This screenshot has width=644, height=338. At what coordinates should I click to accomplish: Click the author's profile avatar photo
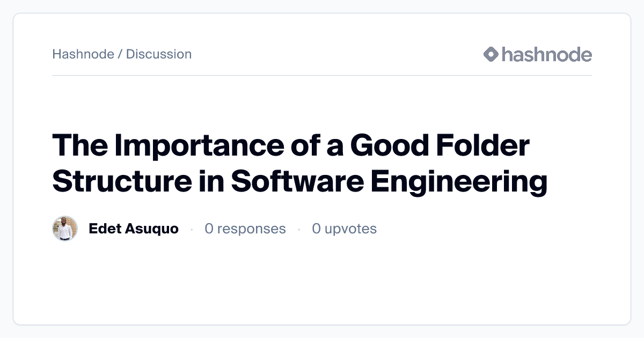[65, 229]
